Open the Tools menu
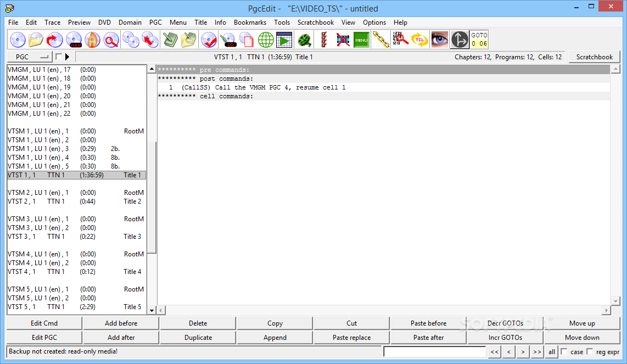The width and height of the screenshot is (627, 364). point(282,23)
